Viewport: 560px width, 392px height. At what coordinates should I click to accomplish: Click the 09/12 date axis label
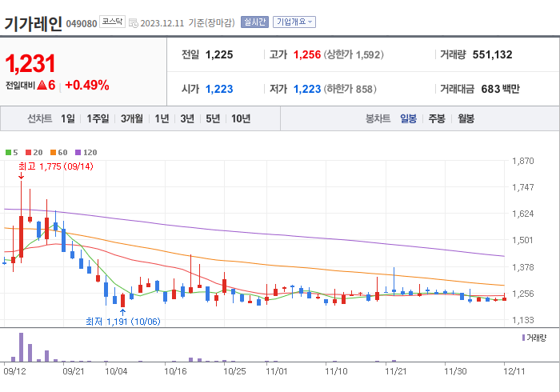(14, 372)
